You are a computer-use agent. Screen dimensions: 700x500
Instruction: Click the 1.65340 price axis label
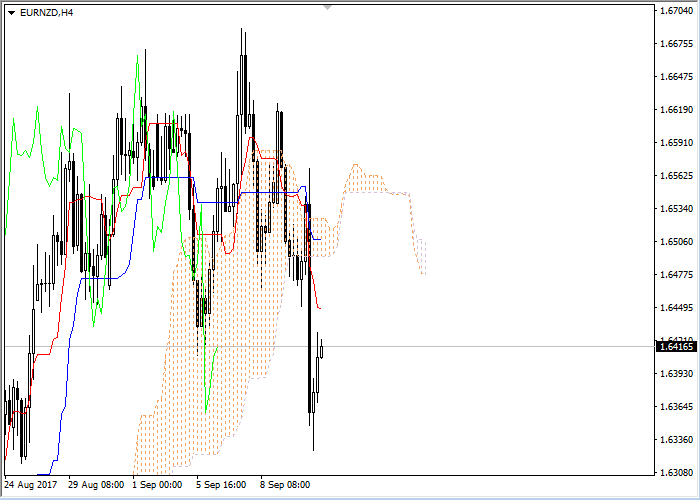(676, 208)
